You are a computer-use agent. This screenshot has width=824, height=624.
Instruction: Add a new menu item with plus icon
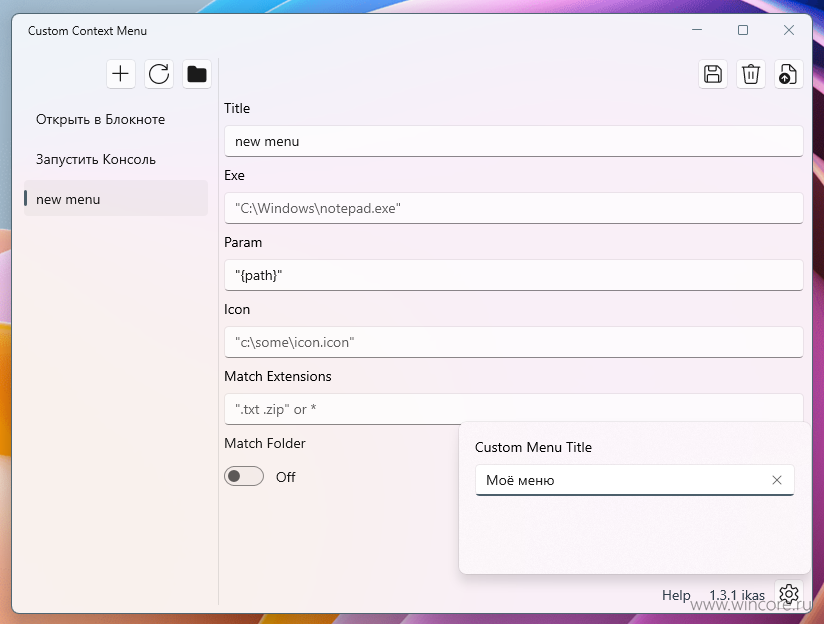120,74
